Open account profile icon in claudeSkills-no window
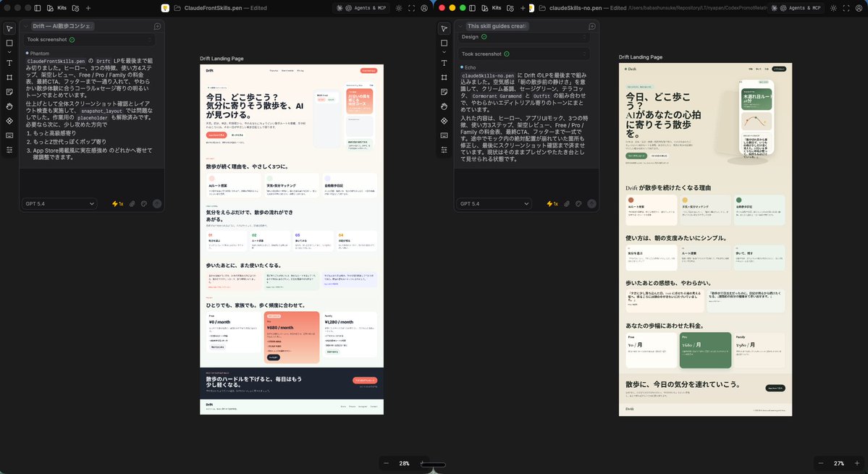This screenshot has width=868, height=474. pyautogui.click(x=859, y=8)
